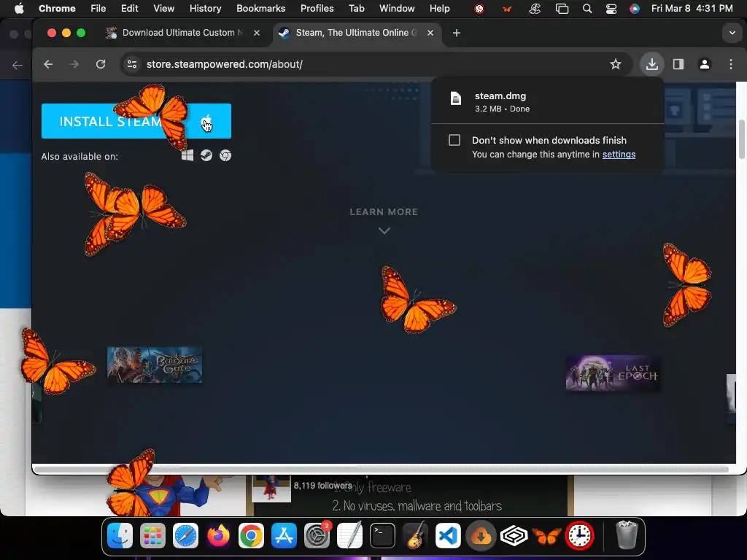Screen dimensions: 747x560
Task: Go back one page in Chrome
Action: tap(48, 64)
